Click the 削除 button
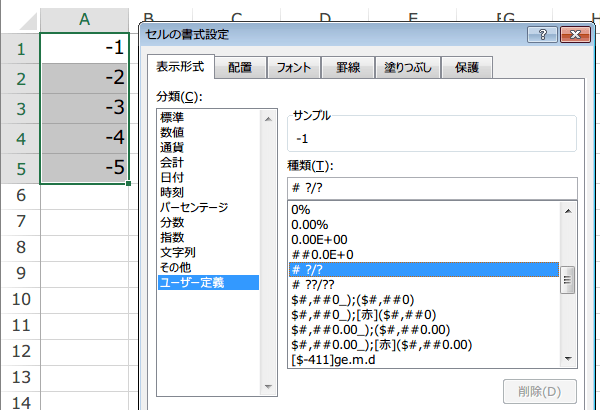The height and width of the screenshot is (410, 600). (x=542, y=391)
